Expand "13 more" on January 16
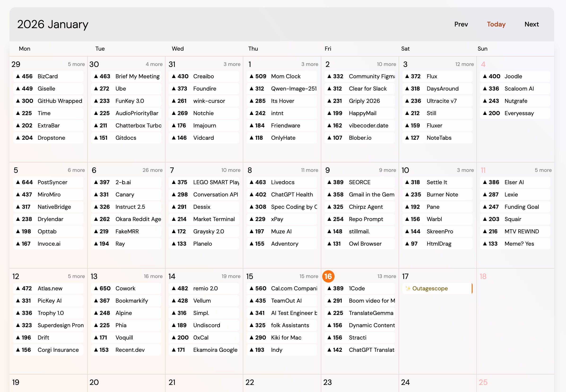The width and height of the screenshot is (566, 392). tap(387, 276)
